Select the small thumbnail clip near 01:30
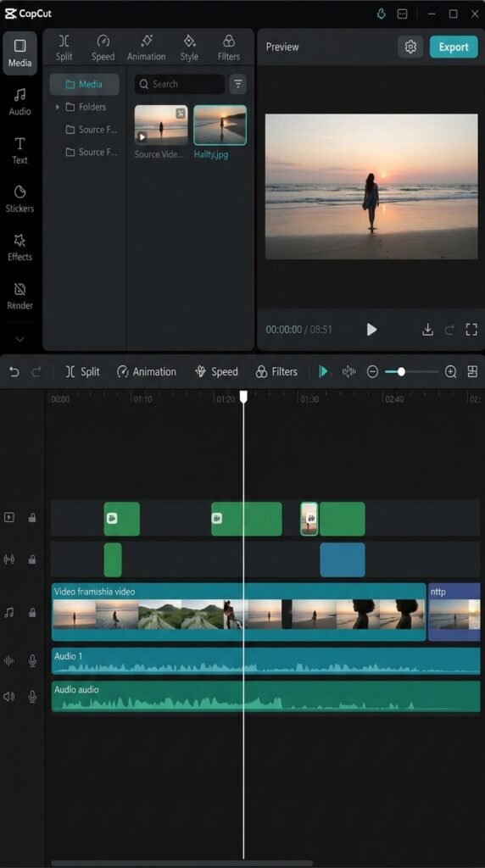485x868 pixels. pyautogui.click(x=309, y=519)
